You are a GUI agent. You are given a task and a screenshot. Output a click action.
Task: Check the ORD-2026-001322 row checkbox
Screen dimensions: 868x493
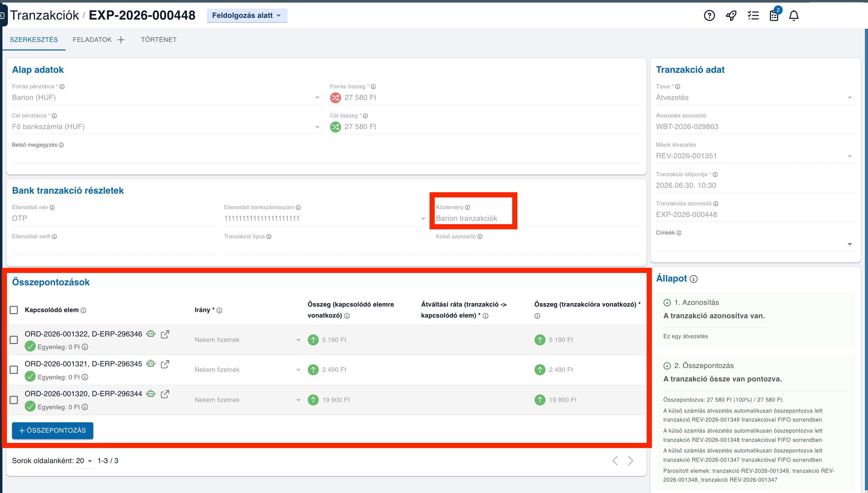pos(14,340)
